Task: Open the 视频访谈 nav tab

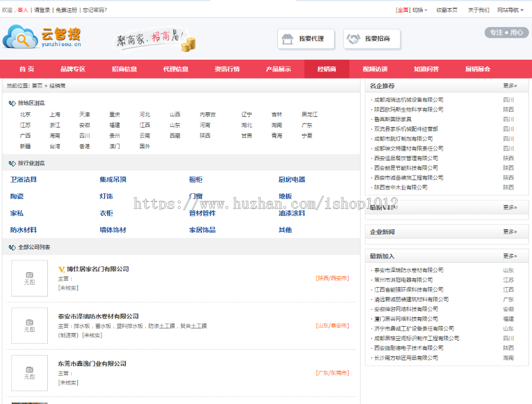Action: click(x=375, y=69)
